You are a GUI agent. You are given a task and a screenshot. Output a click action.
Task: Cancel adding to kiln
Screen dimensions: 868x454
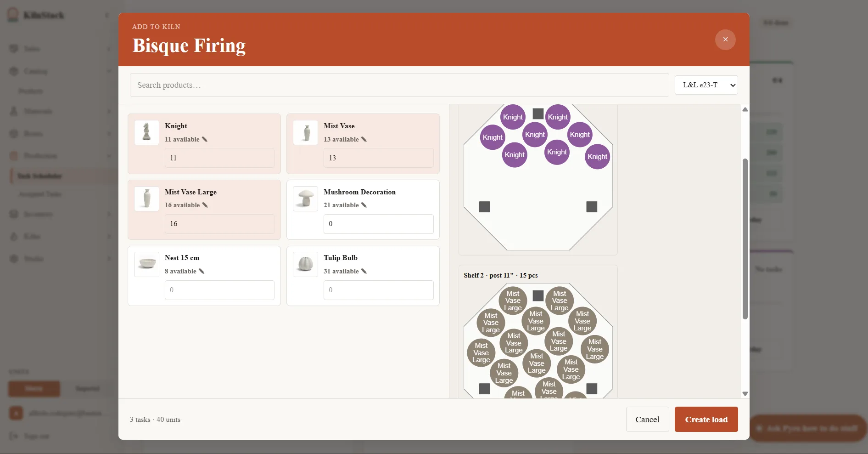pyautogui.click(x=647, y=419)
